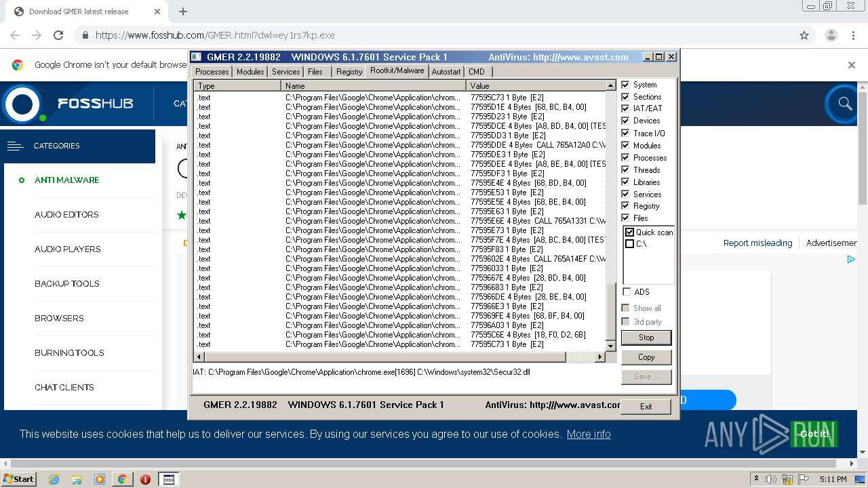The width and height of the screenshot is (868, 488).
Task: Click red Opera-style taskbar icon
Action: (x=145, y=479)
